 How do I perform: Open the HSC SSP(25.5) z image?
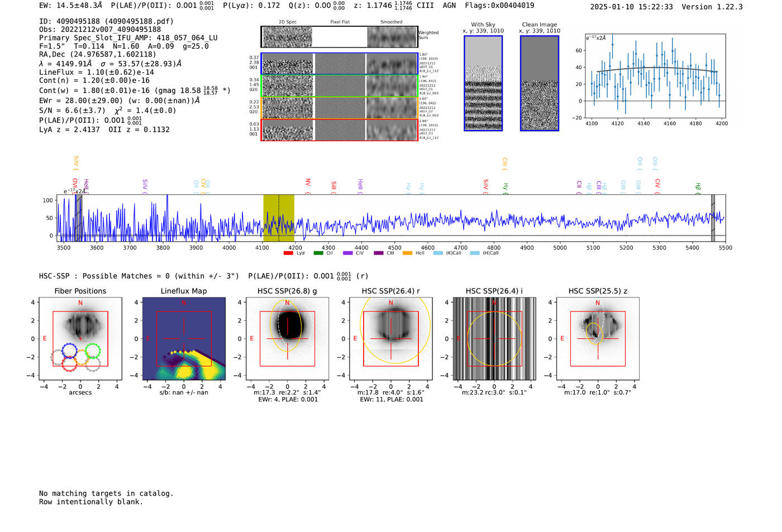click(x=598, y=339)
